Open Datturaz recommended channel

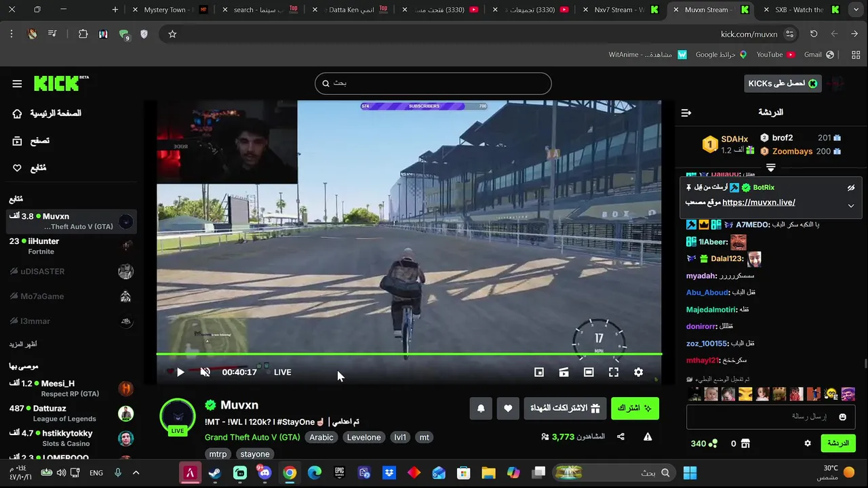pyautogui.click(x=71, y=413)
